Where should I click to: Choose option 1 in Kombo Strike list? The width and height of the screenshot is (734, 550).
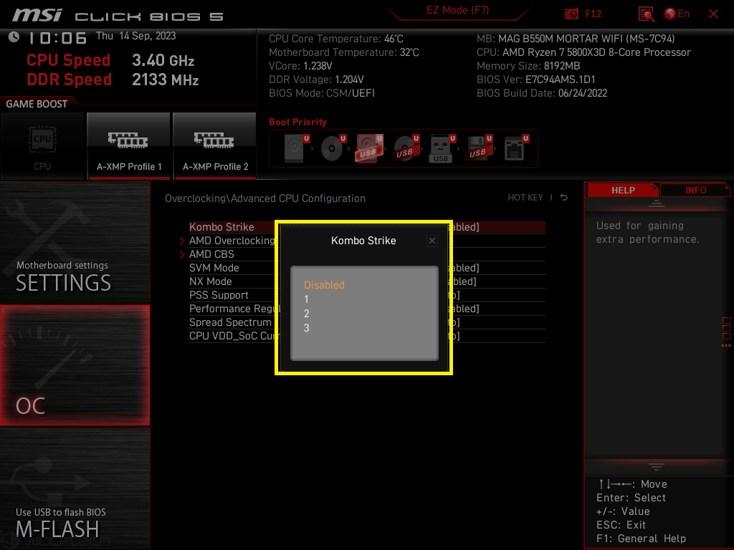pos(307,299)
